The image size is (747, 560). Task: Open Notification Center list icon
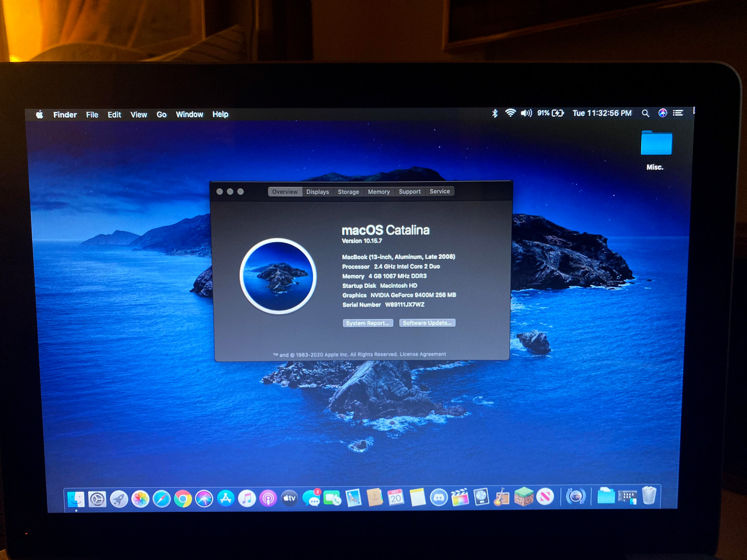(x=678, y=113)
